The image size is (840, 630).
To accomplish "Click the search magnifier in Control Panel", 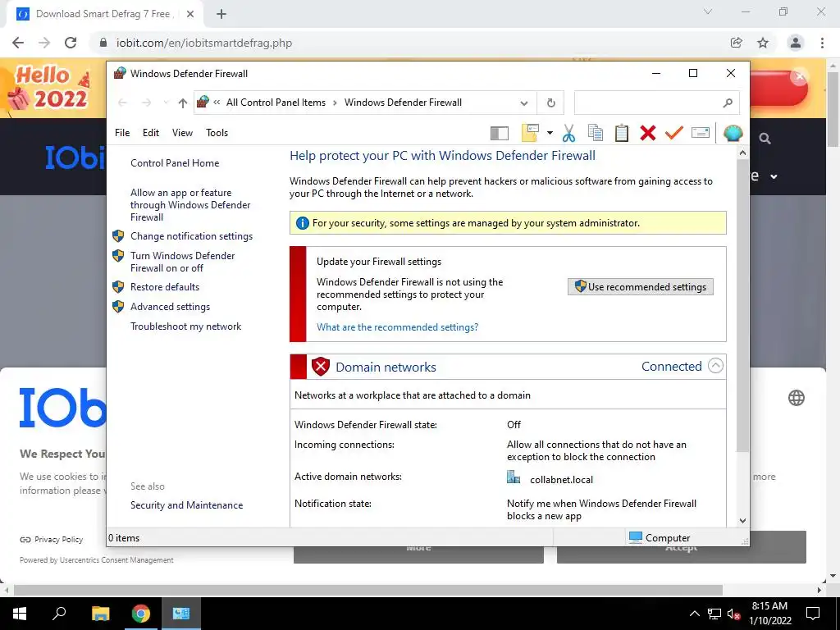I will point(728,103).
